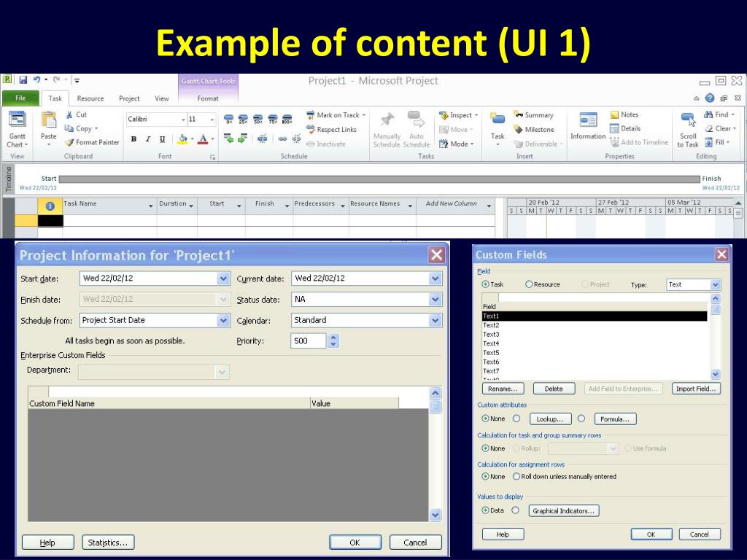
Task: Click the Paste icon in Clipboard group
Action: [x=49, y=120]
